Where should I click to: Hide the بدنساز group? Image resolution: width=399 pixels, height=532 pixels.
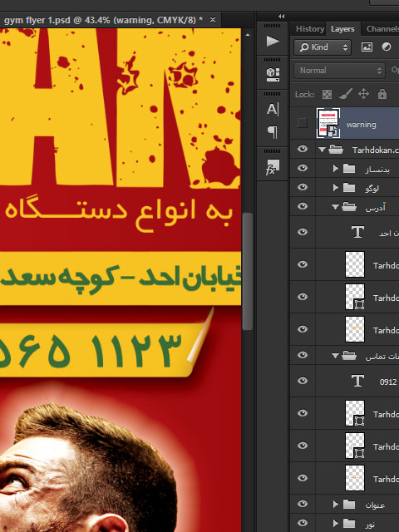303,168
